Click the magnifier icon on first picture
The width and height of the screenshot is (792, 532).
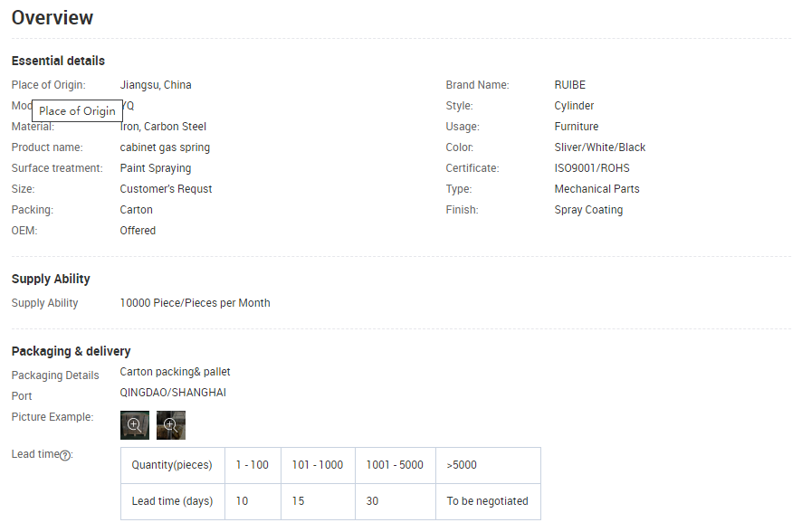click(134, 425)
